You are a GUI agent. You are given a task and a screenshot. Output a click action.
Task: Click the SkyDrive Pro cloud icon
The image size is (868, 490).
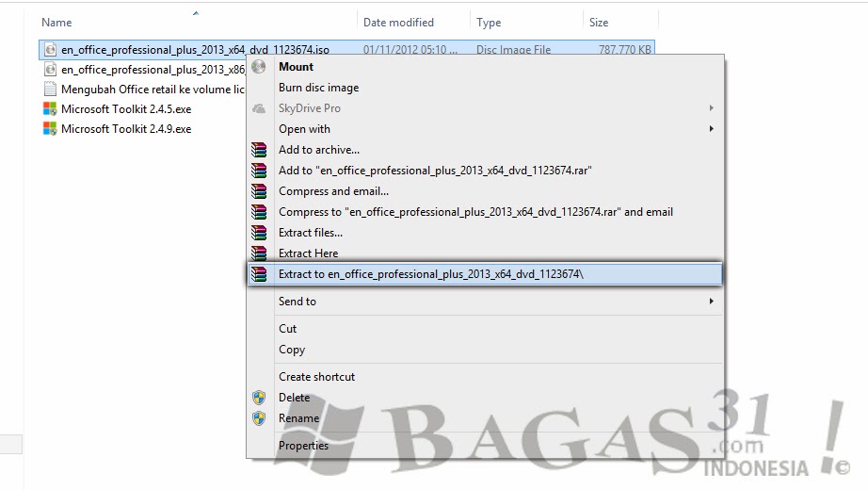click(x=259, y=108)
